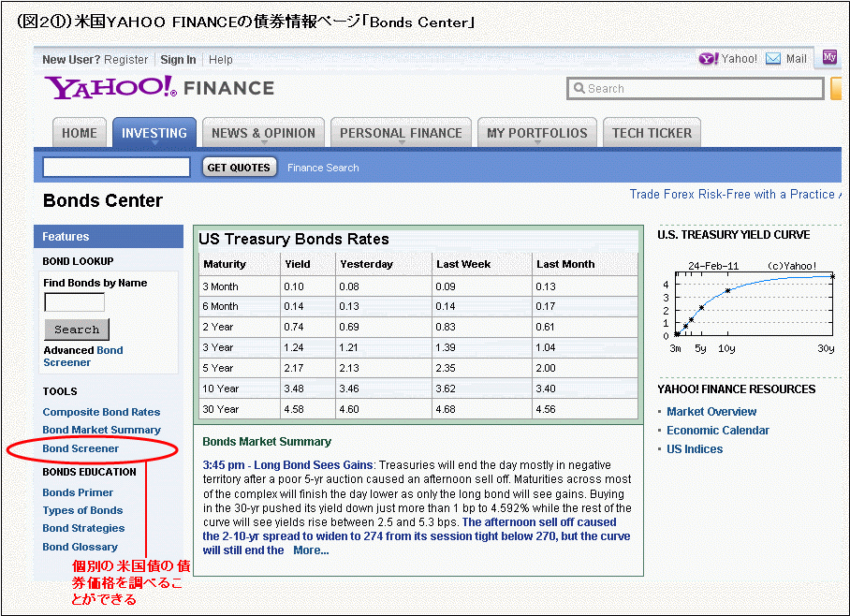The width and height of the screenshot is (850, 616).
Task: Open the Bond Market Summary tool link
Action: tap(101, 430)
